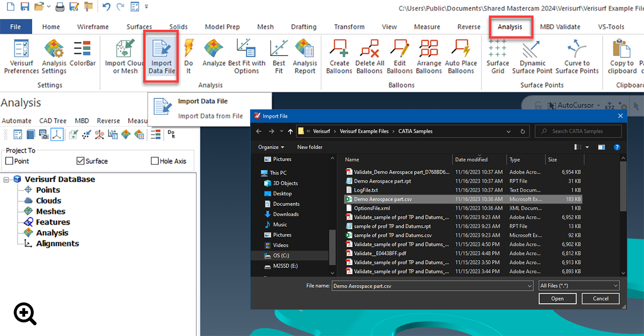
Task: Tick the Hole Axis checkbox
Action: coord(155,161)
